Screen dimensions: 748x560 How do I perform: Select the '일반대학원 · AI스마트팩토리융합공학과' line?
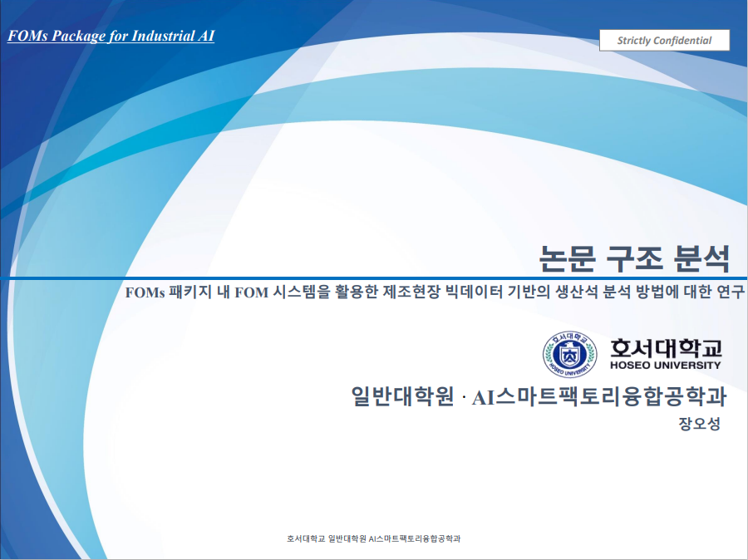(539, 396)
